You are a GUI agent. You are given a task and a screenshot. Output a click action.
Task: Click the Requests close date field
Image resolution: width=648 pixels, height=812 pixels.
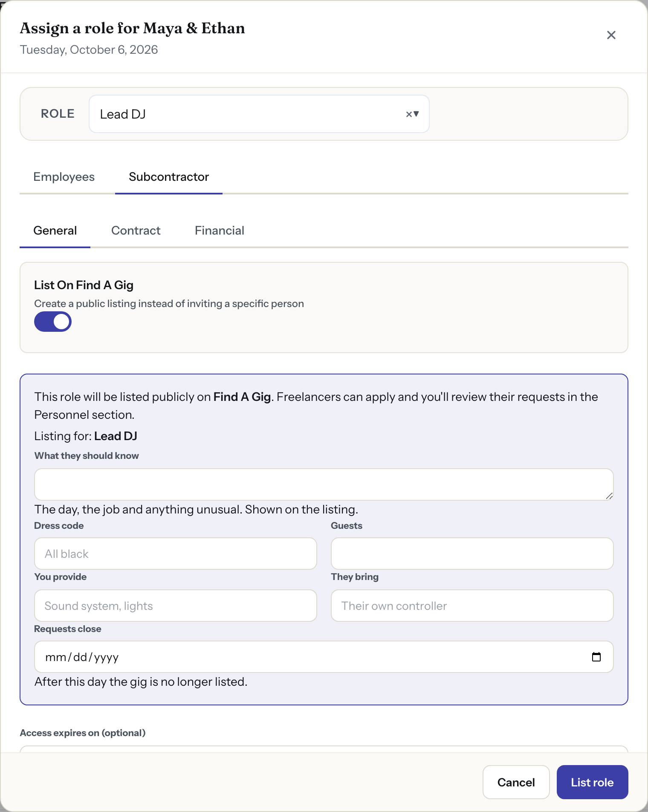[324, 657]
